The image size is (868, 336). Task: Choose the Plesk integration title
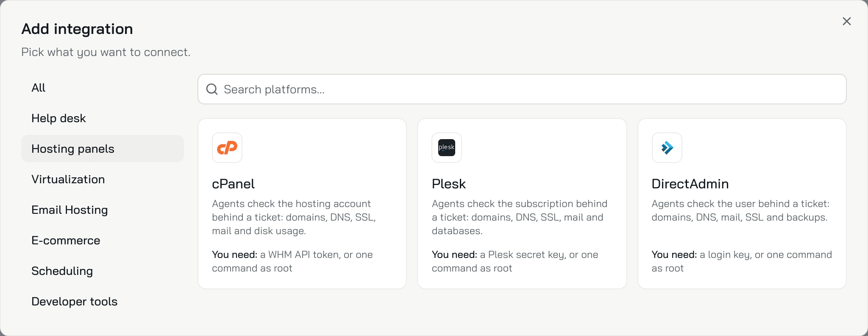[449, 184]
